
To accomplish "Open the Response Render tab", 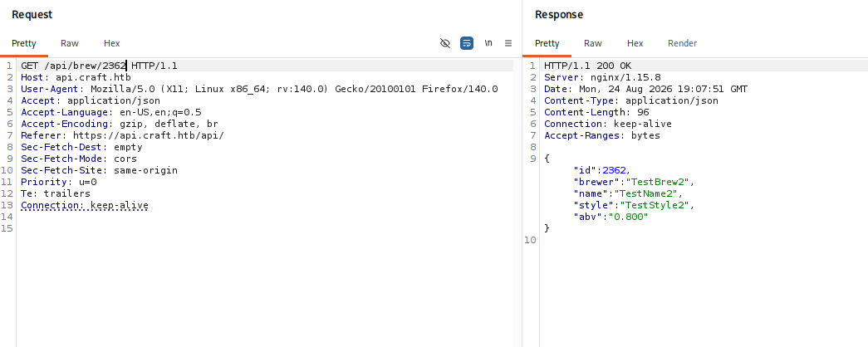I will (682, 43).
